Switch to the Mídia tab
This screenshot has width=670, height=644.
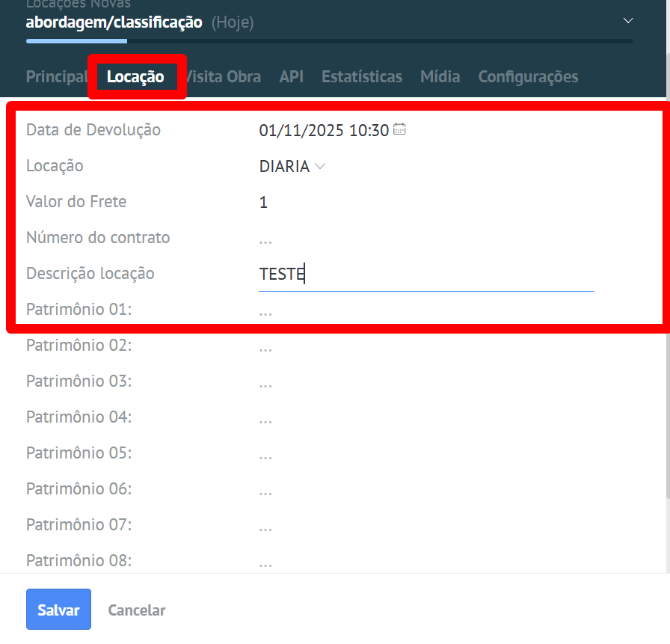(x=440, y=76)
